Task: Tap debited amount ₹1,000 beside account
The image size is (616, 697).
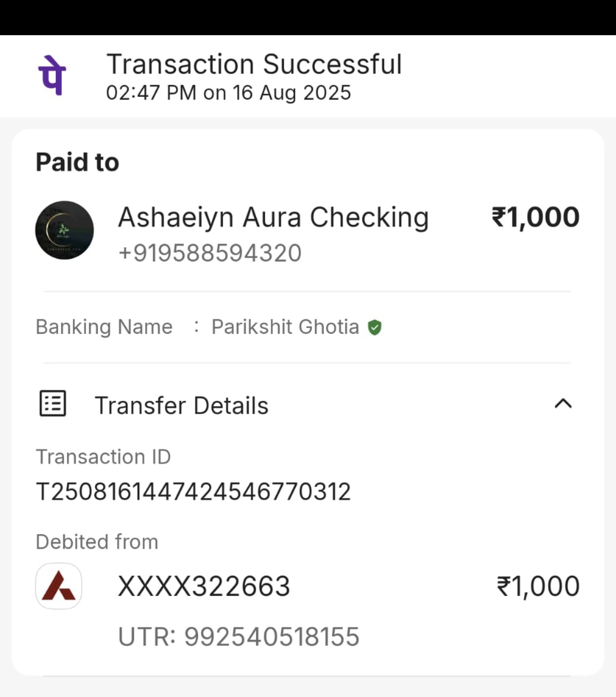Action: [538, 587]
